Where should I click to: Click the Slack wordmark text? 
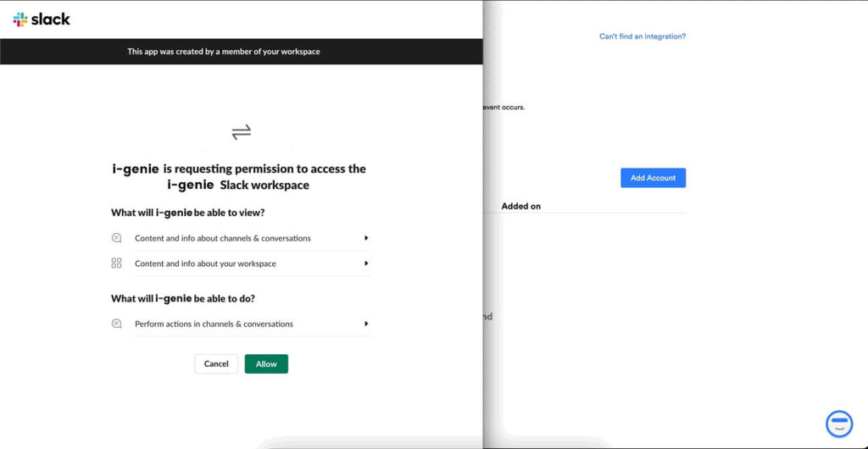point(51,19)
